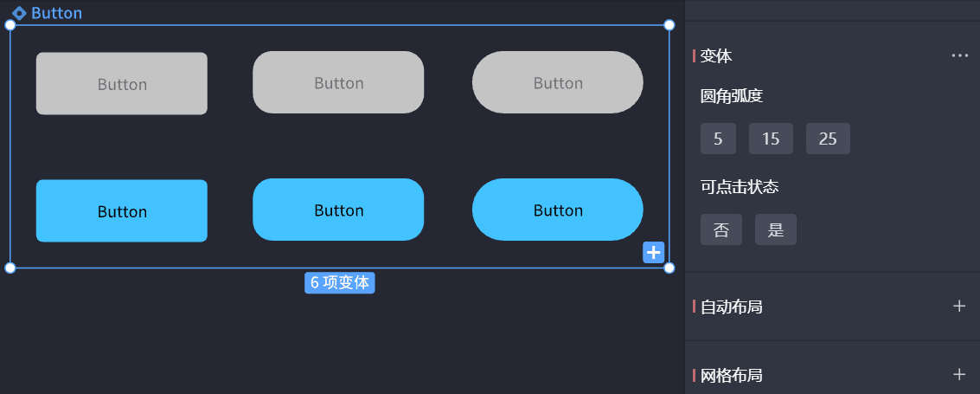Select the blue pill-shaped Button variant
The width and height of the screenshot is (980, 394).
tap(558, 210)
